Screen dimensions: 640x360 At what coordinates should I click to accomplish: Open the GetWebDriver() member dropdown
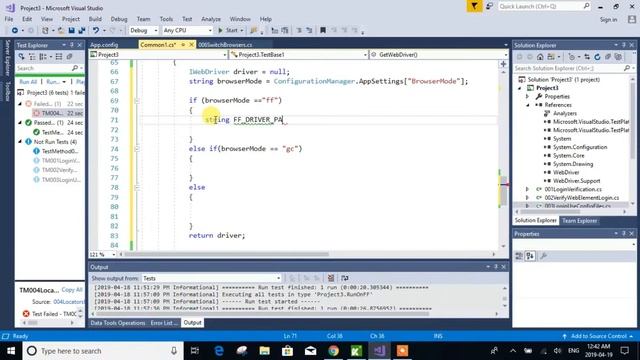point(439,54)
